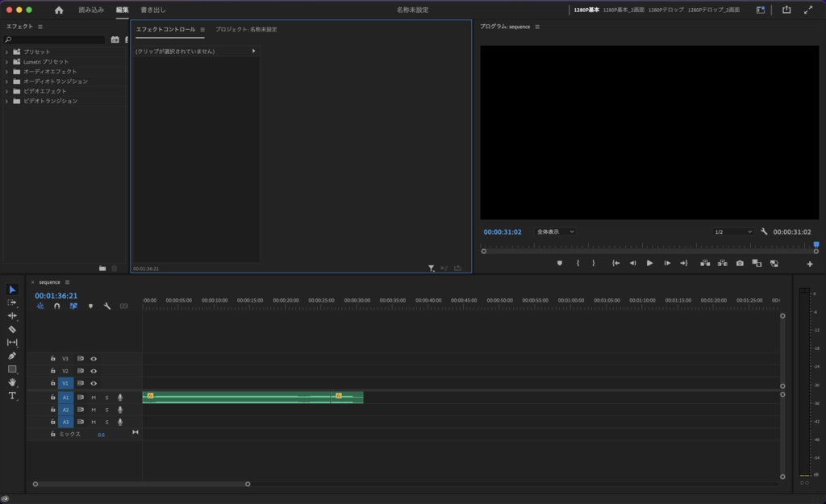
Task: Click Mark Out button
Action: pyautogui.click(x=594, y=264)
